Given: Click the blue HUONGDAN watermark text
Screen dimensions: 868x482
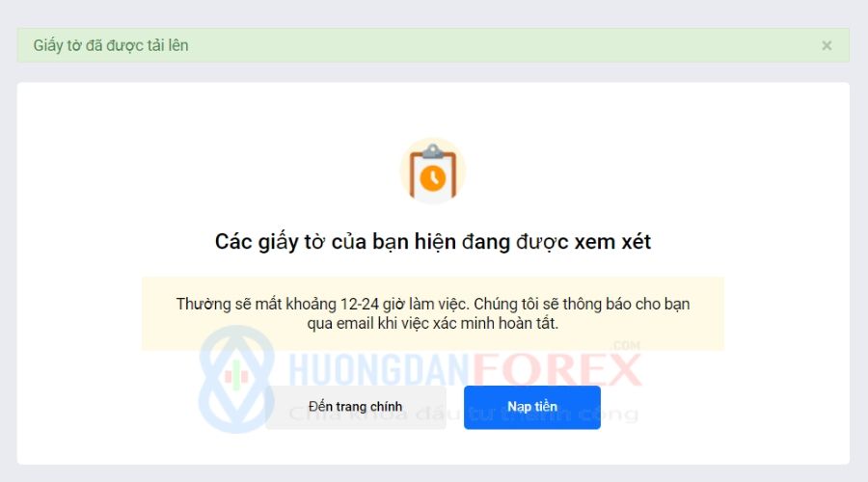Looking at the screenshot, I should (x=380, y=369).
